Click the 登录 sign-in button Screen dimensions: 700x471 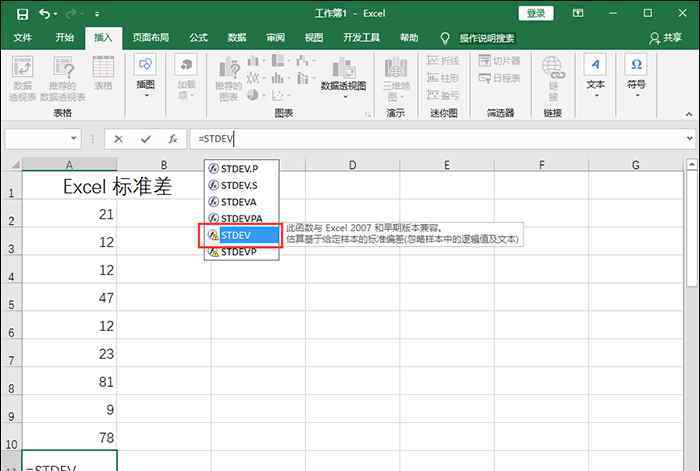(536, 13)
